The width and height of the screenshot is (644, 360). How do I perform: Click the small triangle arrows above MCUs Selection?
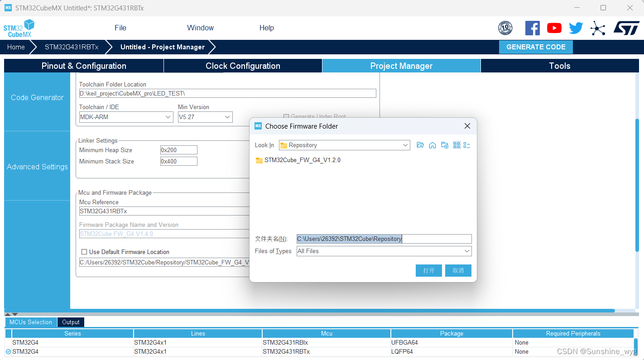tap(11, 314)
